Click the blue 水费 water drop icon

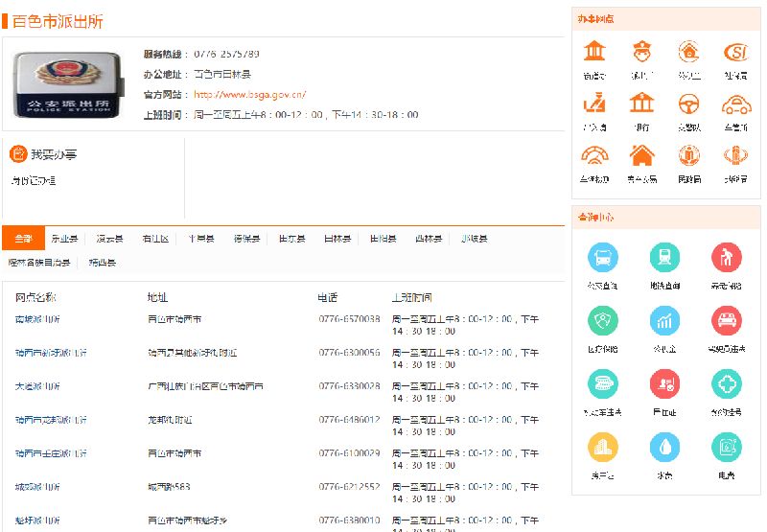click(664, 447)
